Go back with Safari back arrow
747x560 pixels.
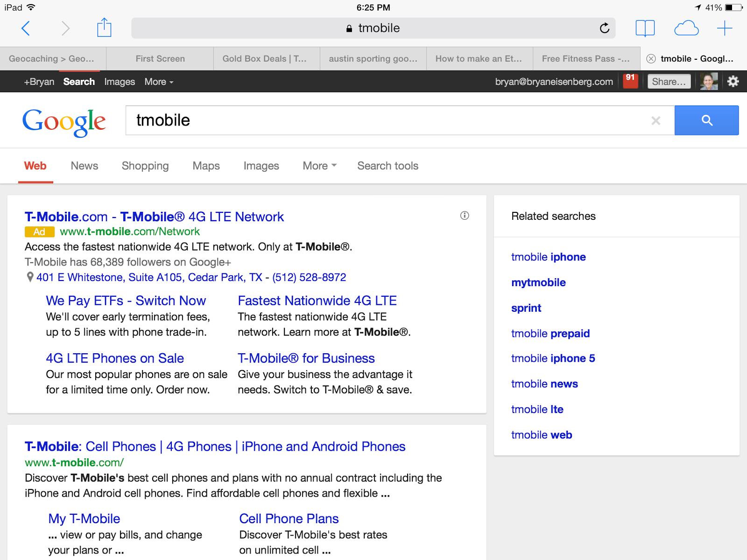point(26,28)
